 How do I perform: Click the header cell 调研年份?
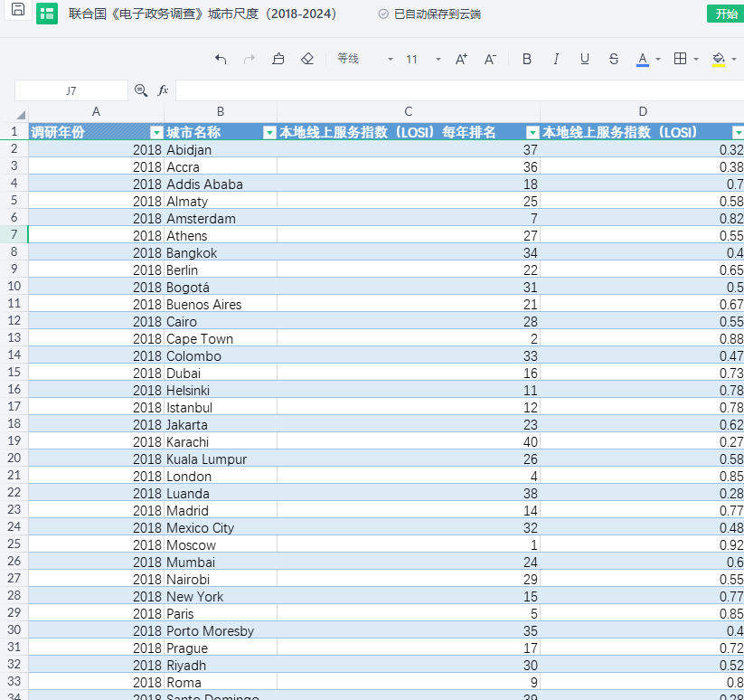97,132
